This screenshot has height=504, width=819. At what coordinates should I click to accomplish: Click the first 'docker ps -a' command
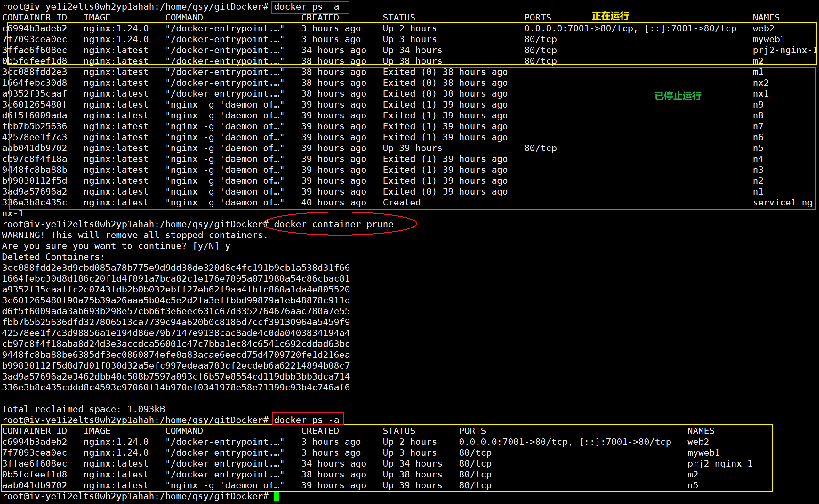[306, 7]
